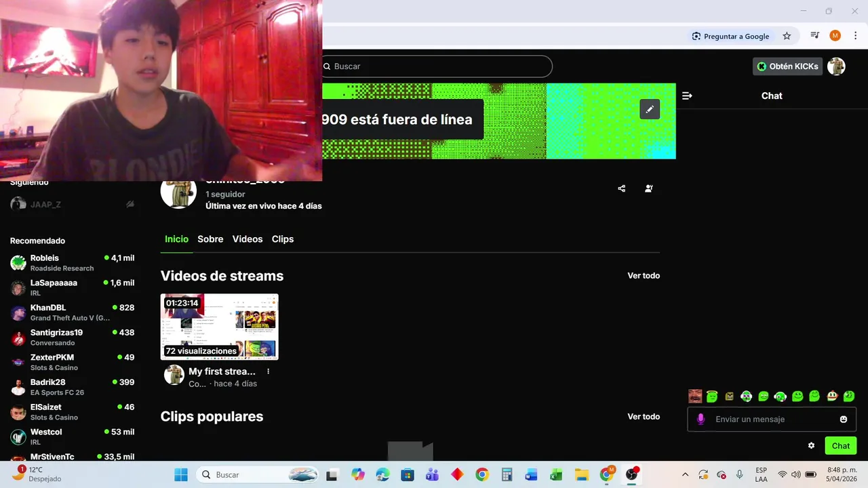This screenshot has height=488, width=868.
Task: Click Ver todo for Clips populares
Action: pos(644,417)
